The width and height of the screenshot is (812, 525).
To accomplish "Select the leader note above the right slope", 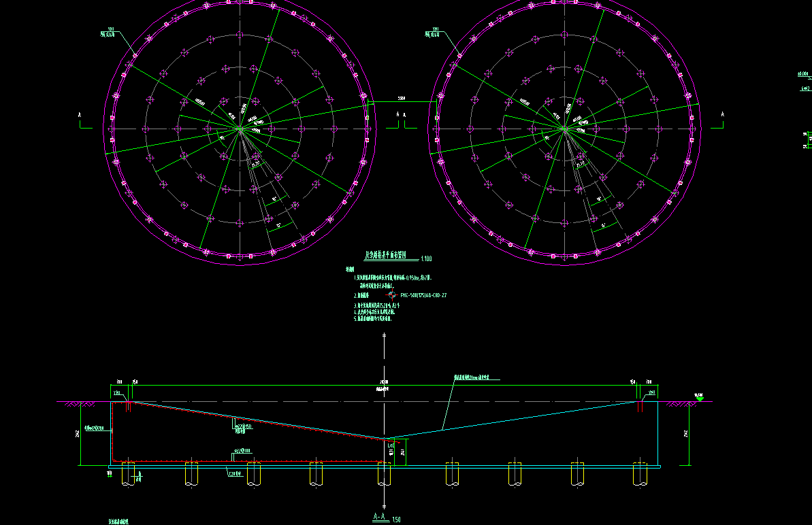I will coord(472,377).
